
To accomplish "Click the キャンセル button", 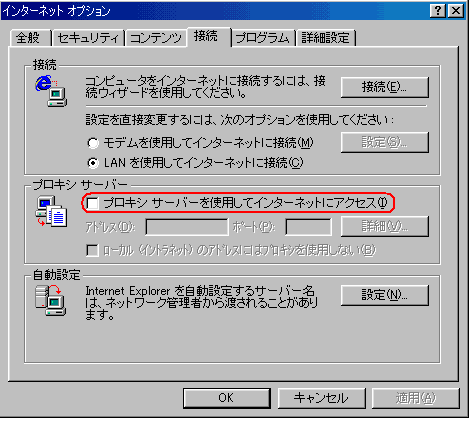I will pos(321,398).
